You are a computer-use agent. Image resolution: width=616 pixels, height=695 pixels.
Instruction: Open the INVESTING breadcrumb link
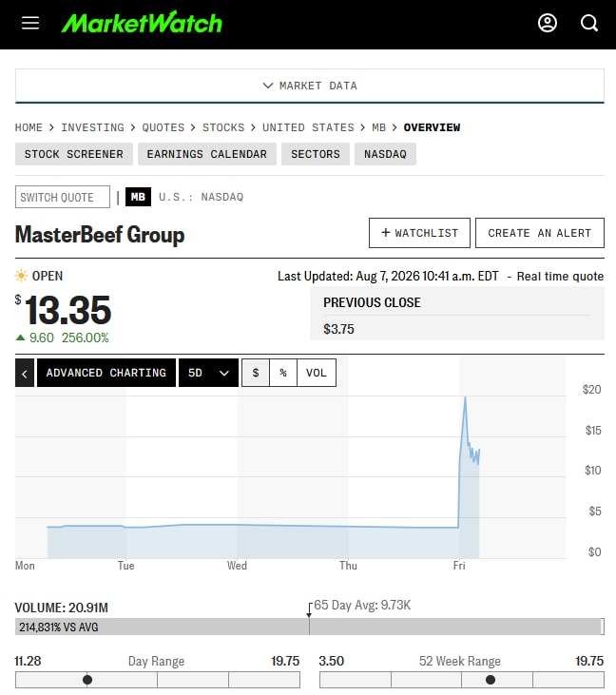[x=92, y=127]
